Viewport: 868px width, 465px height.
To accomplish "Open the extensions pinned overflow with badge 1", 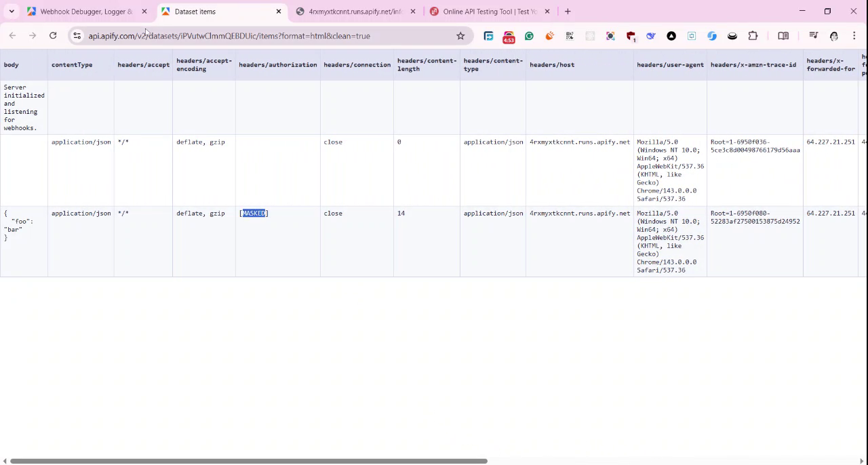I will tap(631, 36).
